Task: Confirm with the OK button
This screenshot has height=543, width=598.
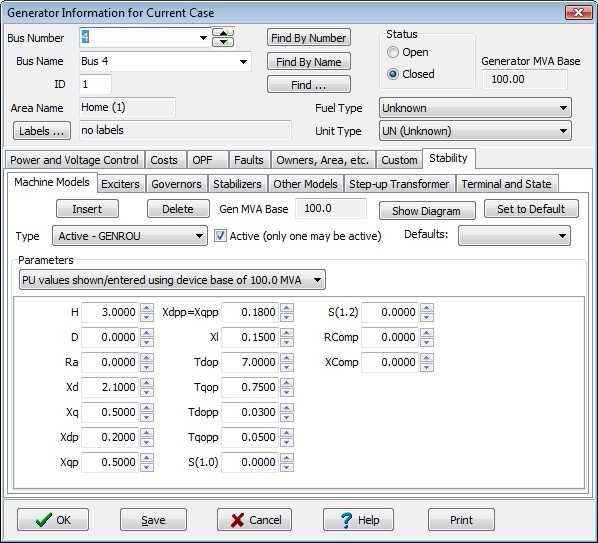Action: [x=53, y=519]
